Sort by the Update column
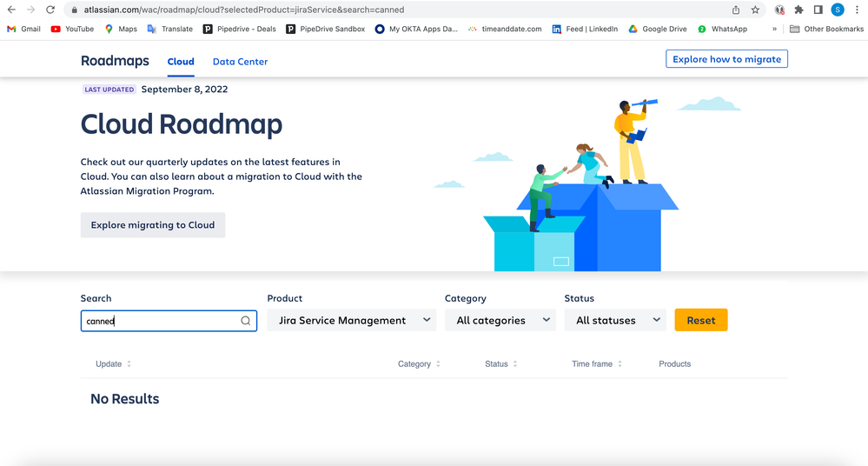This screenshot has width=868, height=466. click(114, 364)
